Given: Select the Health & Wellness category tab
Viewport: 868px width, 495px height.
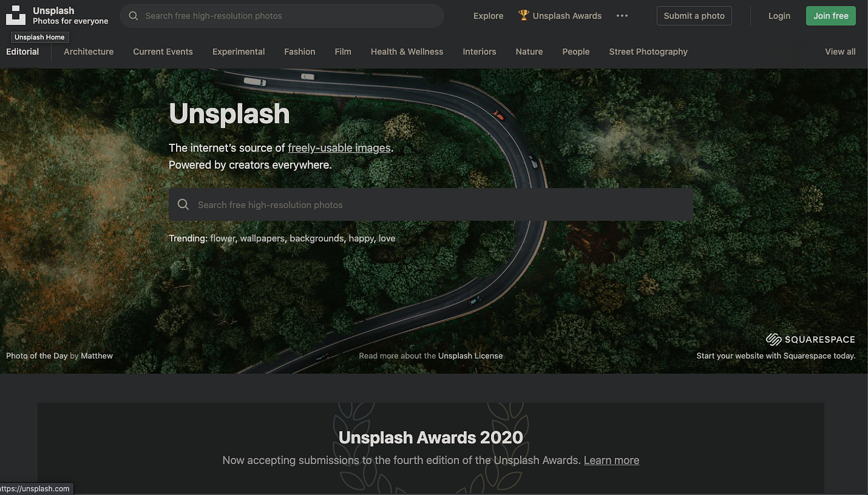Looking at the screenshot, I should tap(407, 51).
